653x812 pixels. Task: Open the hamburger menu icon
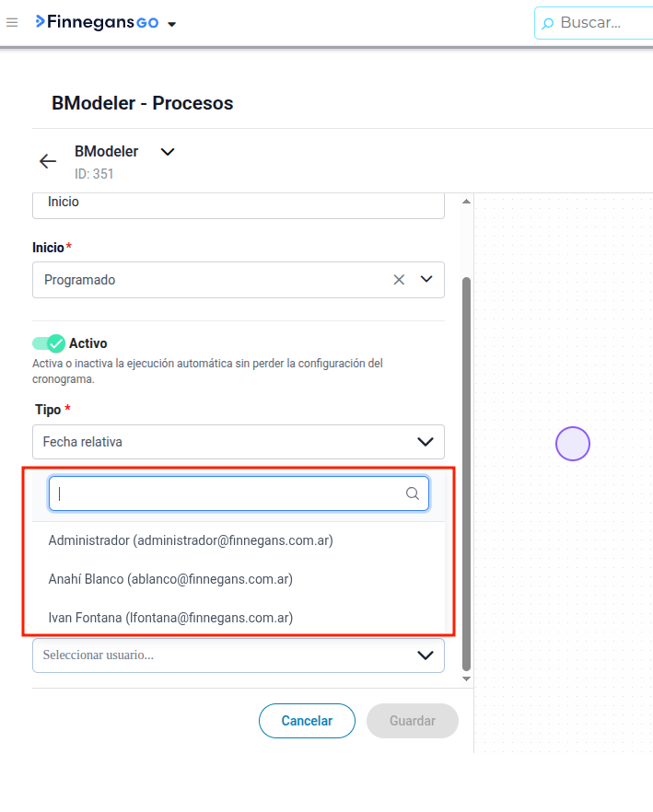click(x=12, y=22)
